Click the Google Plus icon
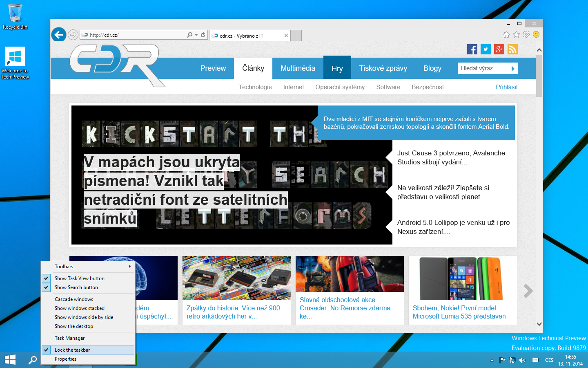The image size is (588, 368). pyautogui.click(x=499, y=49)
